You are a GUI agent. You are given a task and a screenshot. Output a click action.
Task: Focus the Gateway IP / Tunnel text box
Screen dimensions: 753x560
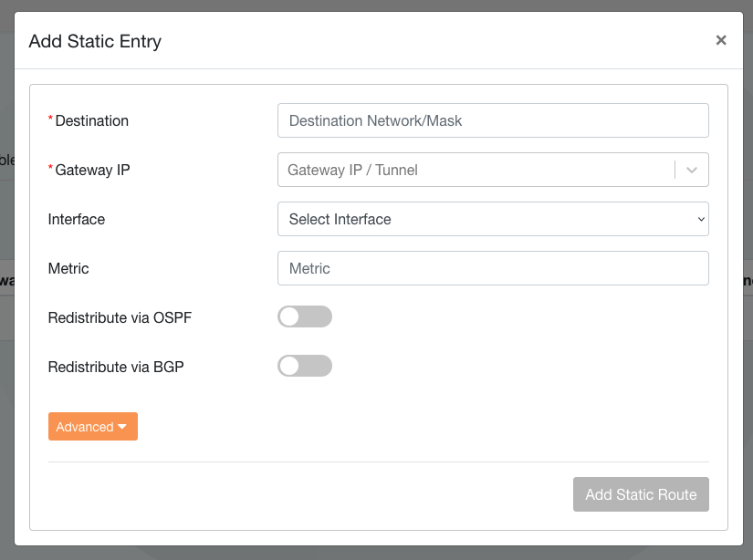(x=475, y=170)
